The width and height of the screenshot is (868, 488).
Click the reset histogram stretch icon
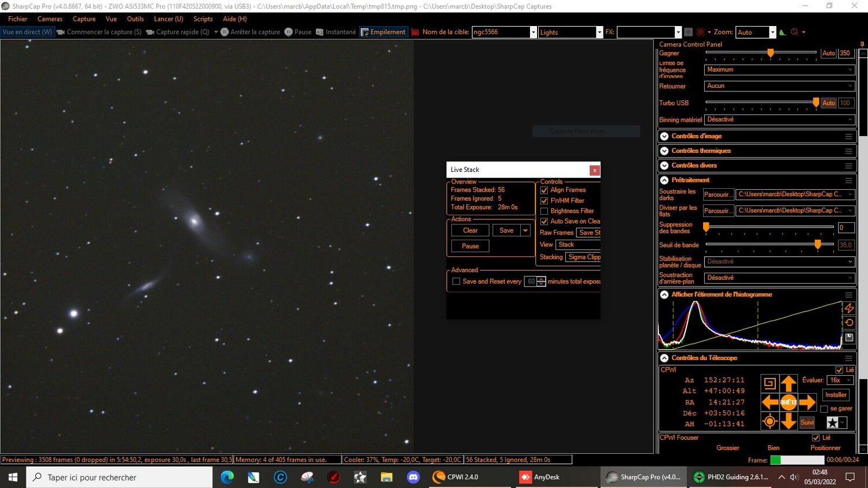[x=849, y=323]
